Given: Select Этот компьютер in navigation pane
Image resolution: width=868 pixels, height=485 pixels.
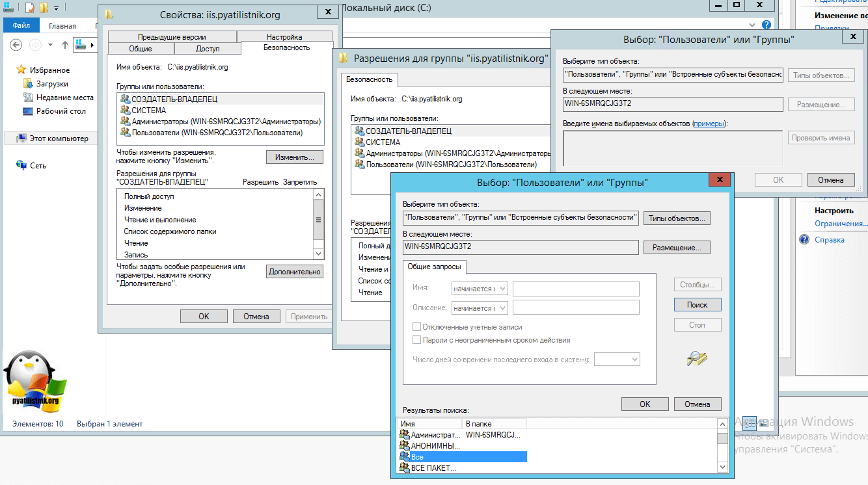Looking at the screenshot, I should (x=59, y=138).
